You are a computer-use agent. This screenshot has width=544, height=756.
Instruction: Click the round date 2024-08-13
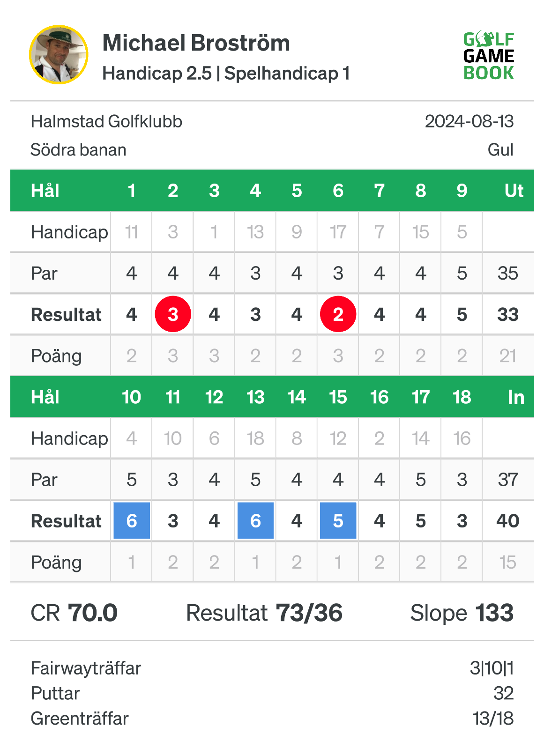[x=469, y=122]
